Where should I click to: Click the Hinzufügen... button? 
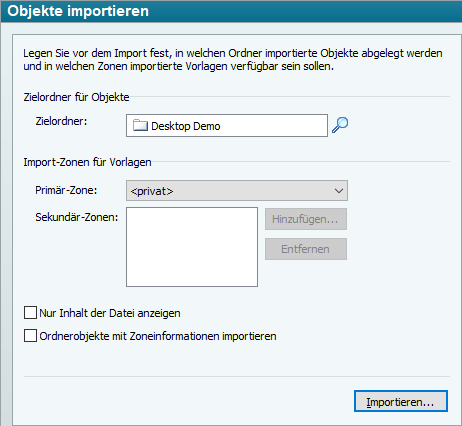[306, 219]
